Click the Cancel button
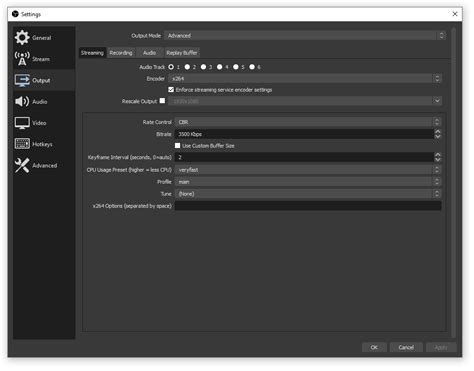 [x=406, y=347]
